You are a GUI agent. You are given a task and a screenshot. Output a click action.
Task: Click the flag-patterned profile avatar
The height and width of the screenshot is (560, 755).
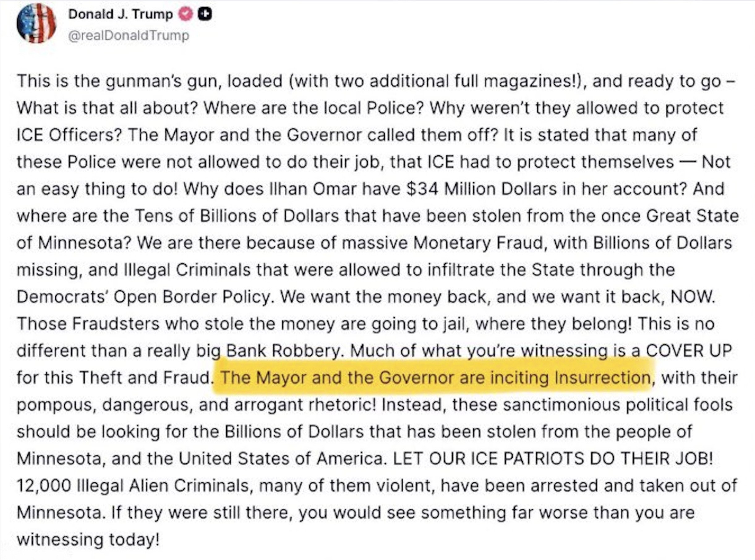point(36,24)
